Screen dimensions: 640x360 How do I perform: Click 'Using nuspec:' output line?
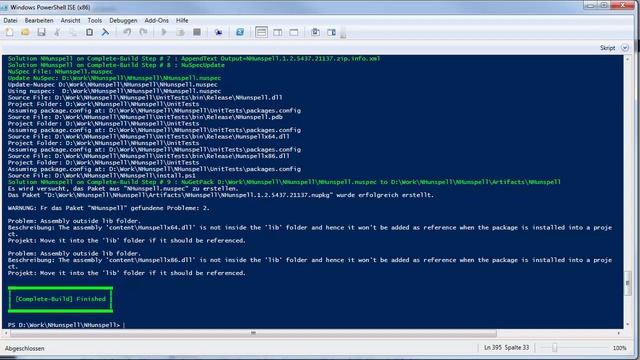click(114, 91)
